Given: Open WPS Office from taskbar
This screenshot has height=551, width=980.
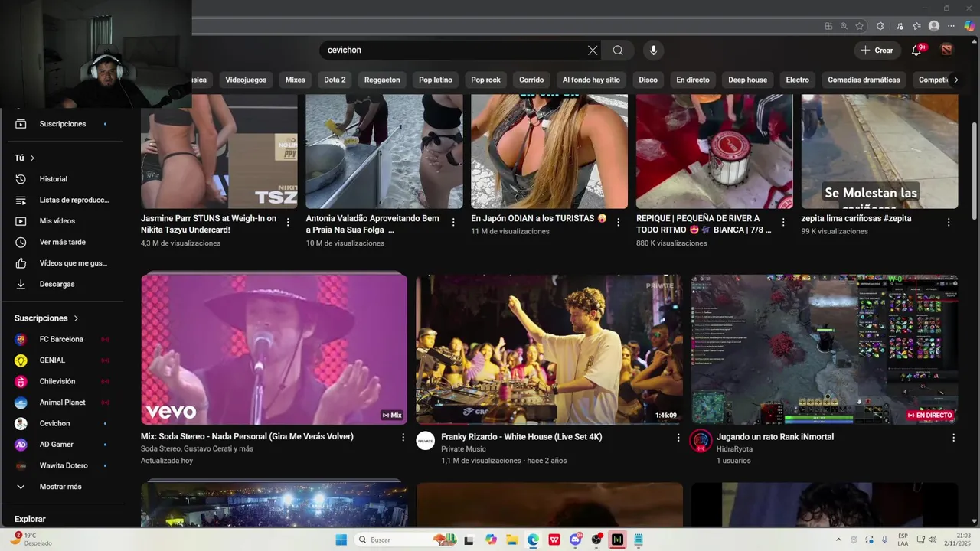Looking at the screenshot, I should [554, 540].
